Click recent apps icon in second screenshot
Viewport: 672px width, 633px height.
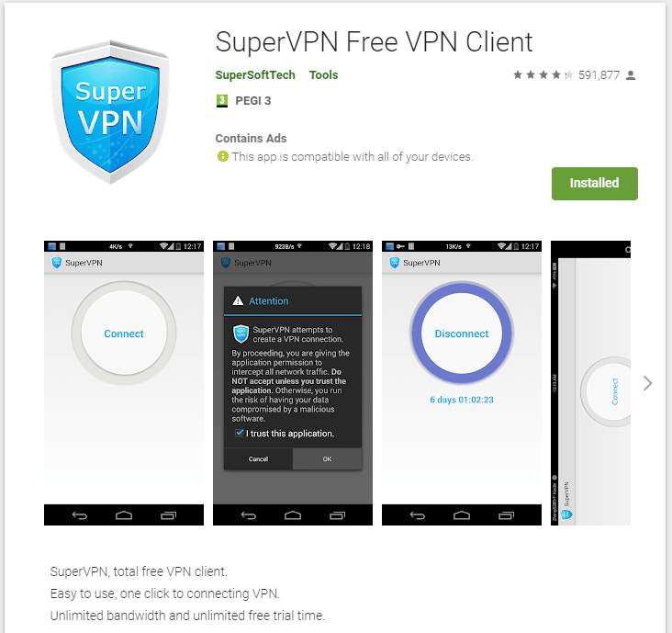[x=337, y=515]
